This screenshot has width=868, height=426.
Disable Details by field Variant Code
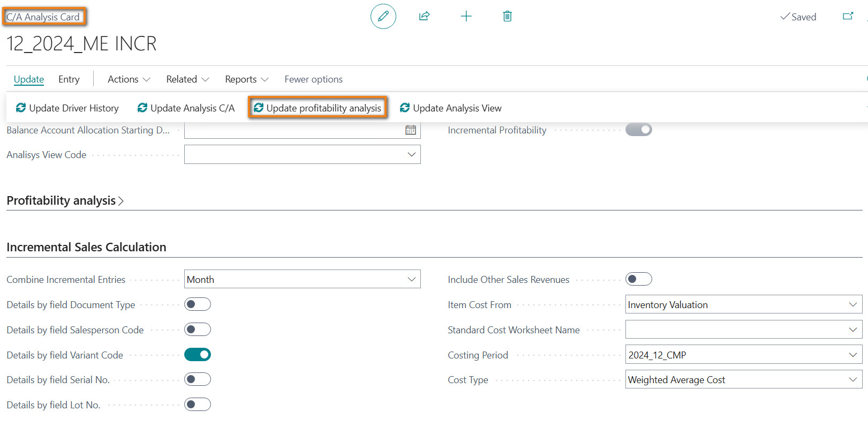click(197, 355)
